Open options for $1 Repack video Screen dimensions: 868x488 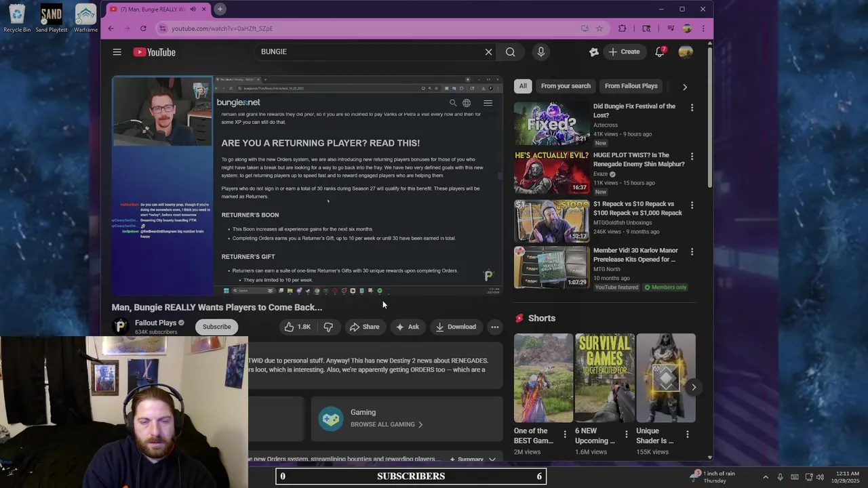click(692, 205)
